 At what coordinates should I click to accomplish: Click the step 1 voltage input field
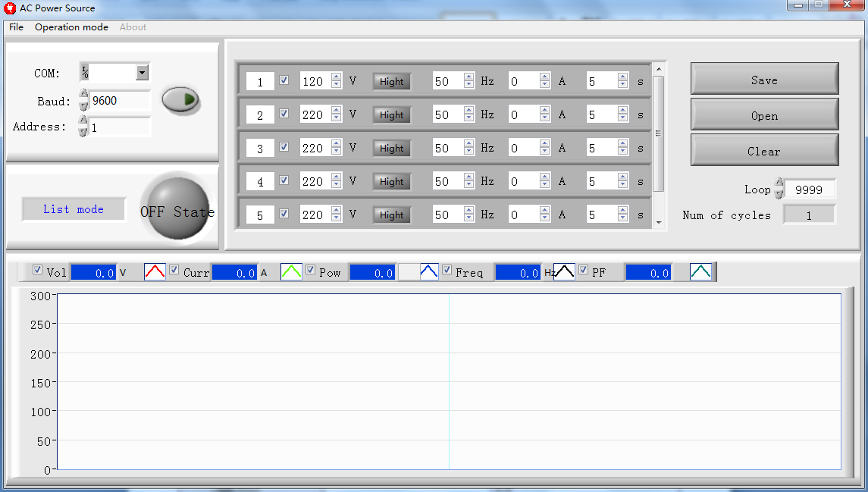point(314,81)
